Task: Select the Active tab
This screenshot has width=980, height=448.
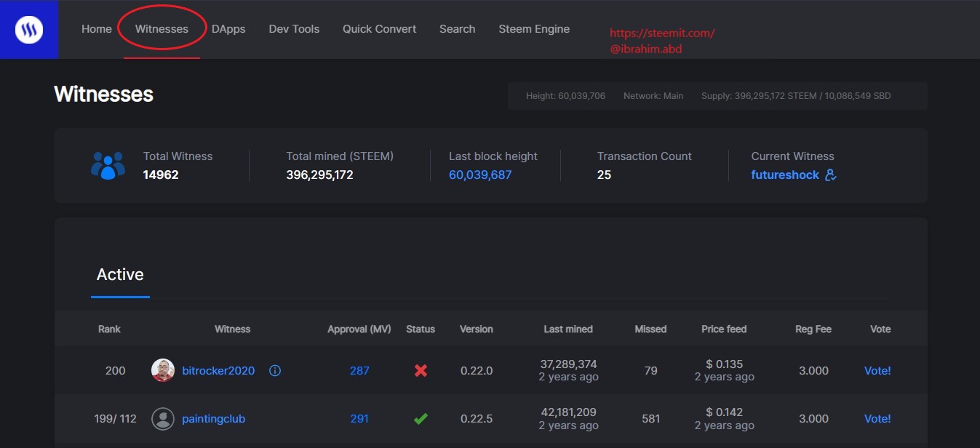Action: (120, 274)
